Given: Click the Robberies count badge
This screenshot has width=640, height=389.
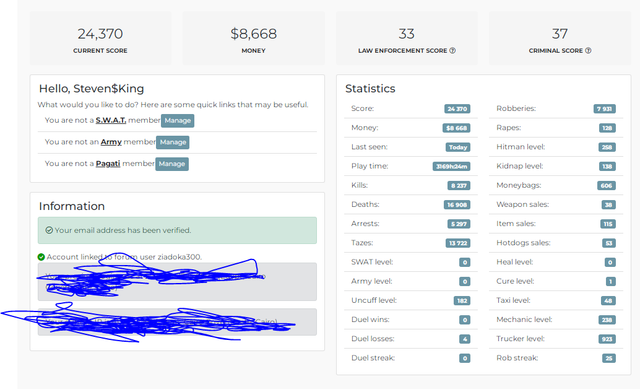Looking at the screenshot, I should [x=604, y=109].
